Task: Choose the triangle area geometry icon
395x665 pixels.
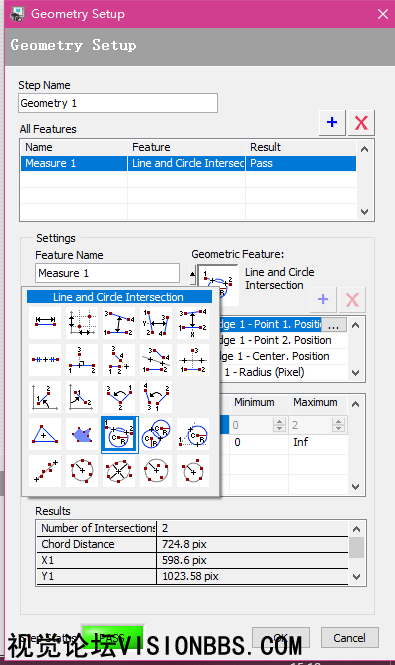Action: pos(45,434)
